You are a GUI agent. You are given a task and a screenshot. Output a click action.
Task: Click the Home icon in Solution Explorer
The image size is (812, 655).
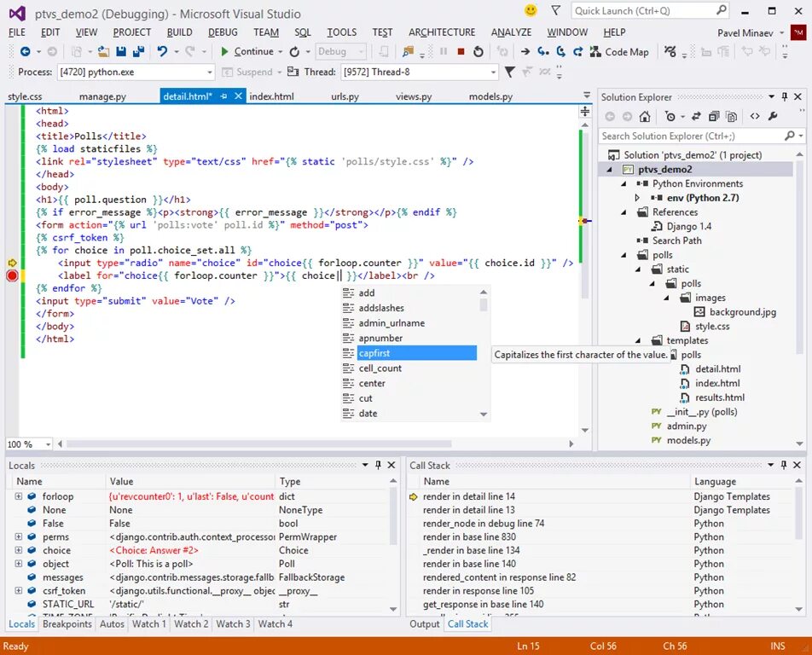click(644, 117)
